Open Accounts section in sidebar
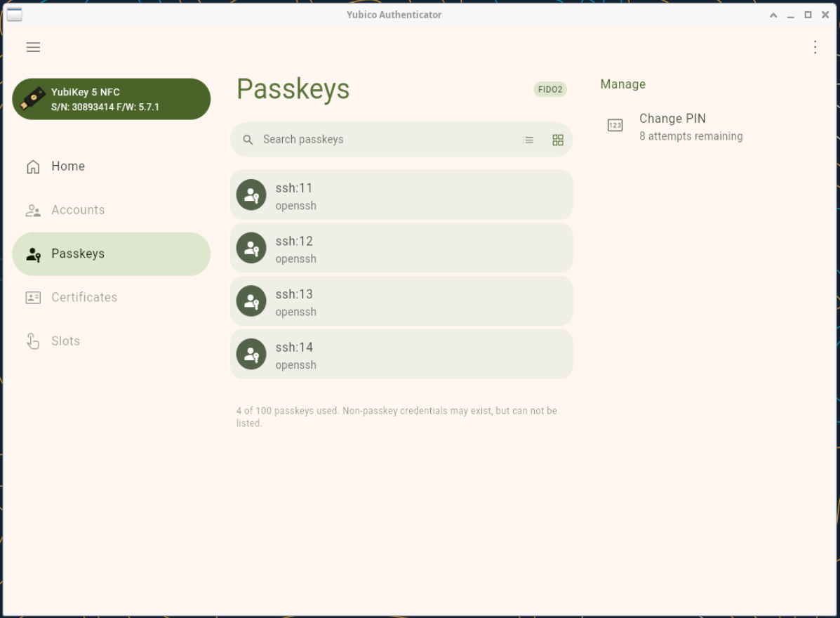 tap(112, 210)
